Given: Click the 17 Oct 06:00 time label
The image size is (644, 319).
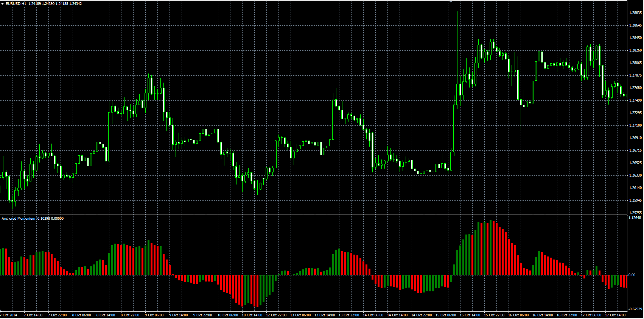Looking at the screenshot, I should point(591,315).
